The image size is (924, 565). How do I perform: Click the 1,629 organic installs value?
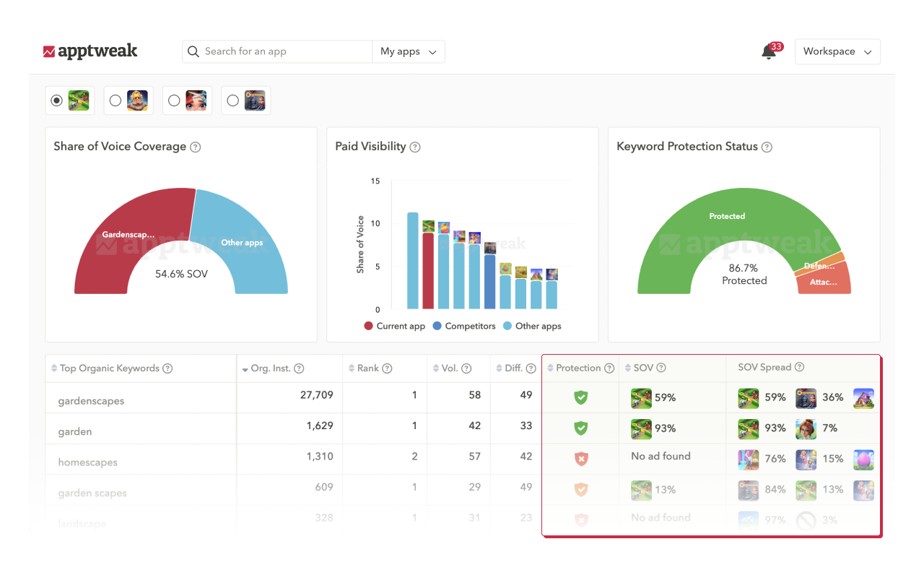click(320, 426)
